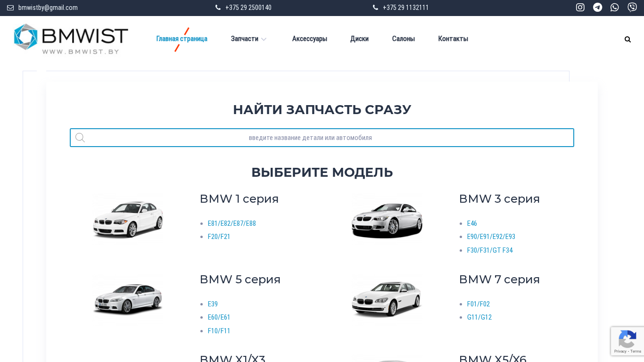
Task: Open the Аксессуары menu item
Action: tap(310, 39)
